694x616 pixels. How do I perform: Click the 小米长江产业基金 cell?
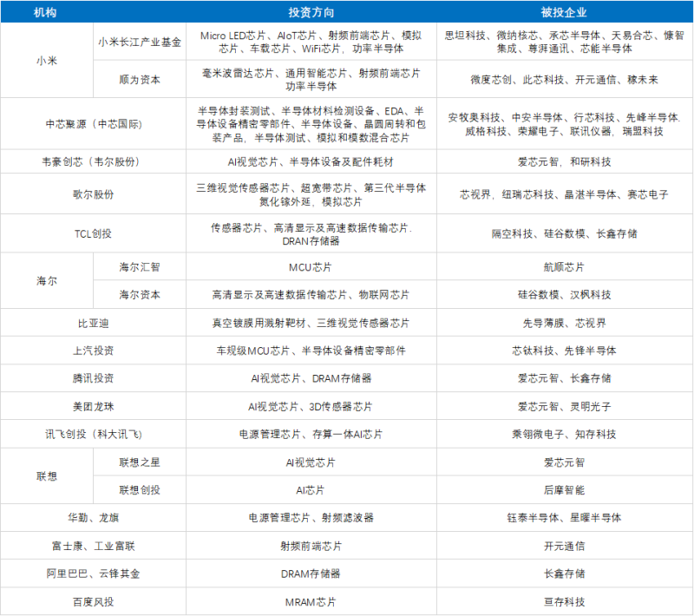tap(140, 42)
